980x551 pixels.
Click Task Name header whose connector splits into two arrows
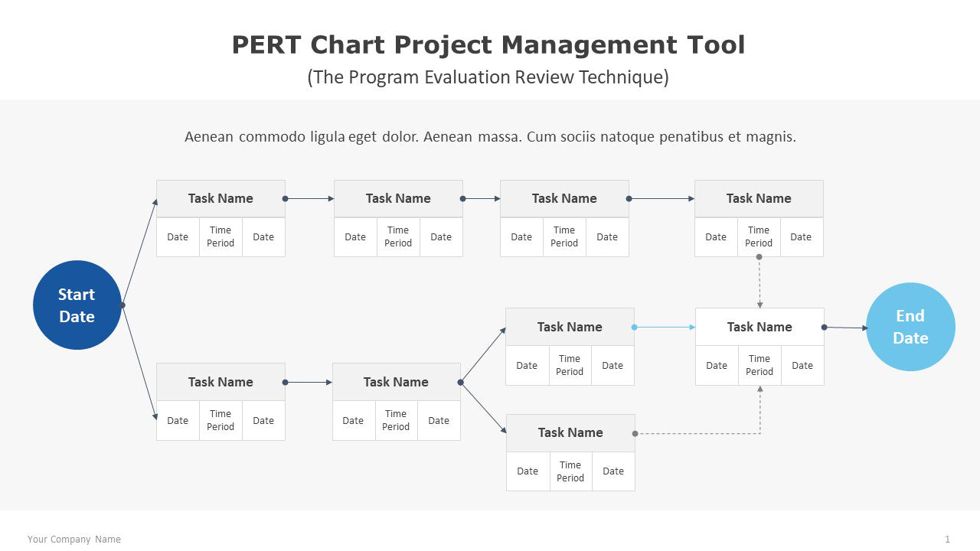click(396, 382)
